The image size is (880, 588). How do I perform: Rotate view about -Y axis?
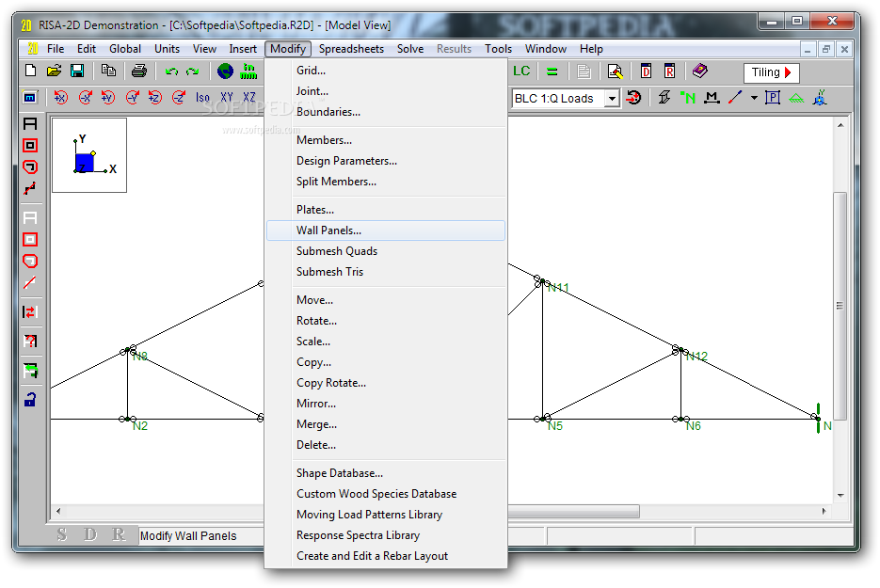point(132,98)
